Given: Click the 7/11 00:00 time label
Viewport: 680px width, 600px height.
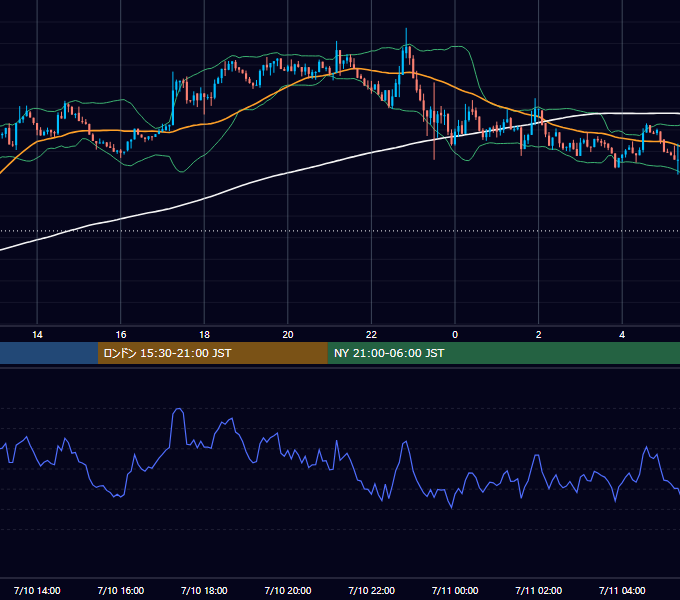Looking at the screenshot, I should (455, 590).
